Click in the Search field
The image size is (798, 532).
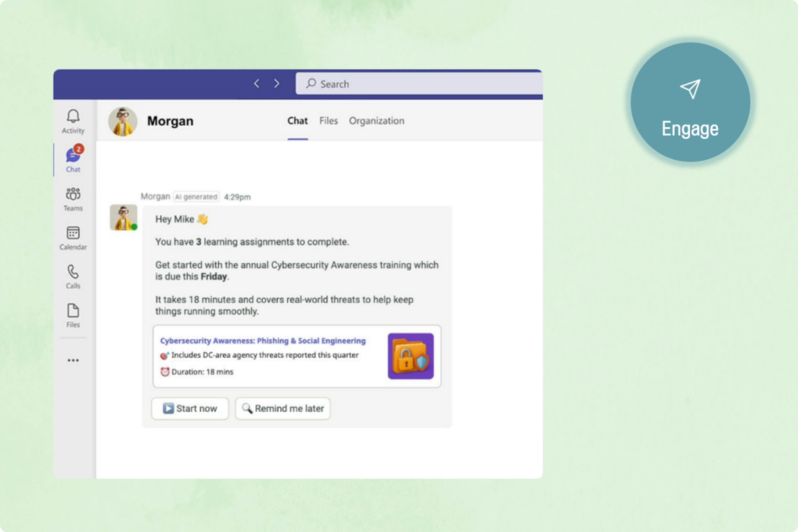(x=421, y=84)
